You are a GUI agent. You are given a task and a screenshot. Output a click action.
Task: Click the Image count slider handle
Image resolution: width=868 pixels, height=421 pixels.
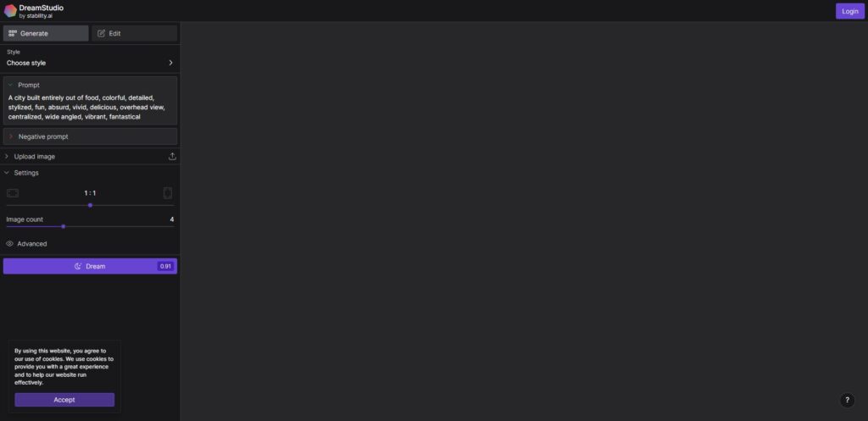coord(64,226)
